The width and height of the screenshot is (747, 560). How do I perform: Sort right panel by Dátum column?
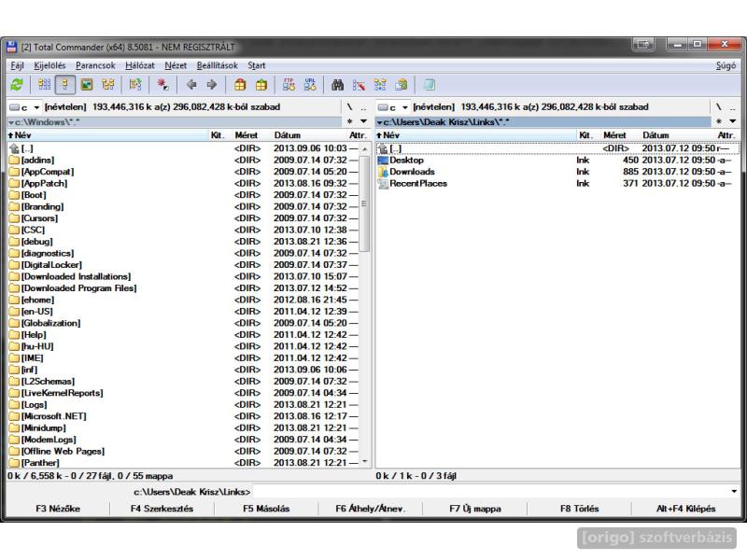(655, 135)
